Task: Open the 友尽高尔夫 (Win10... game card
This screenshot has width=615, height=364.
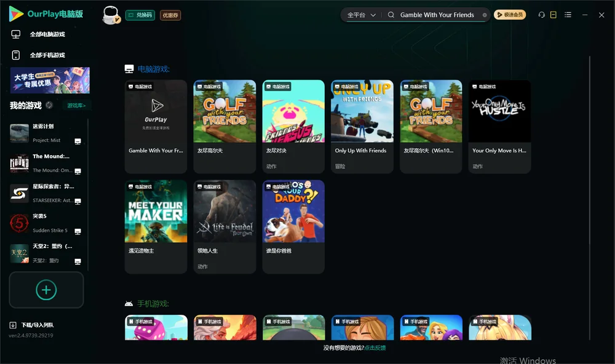Action: 431,126
